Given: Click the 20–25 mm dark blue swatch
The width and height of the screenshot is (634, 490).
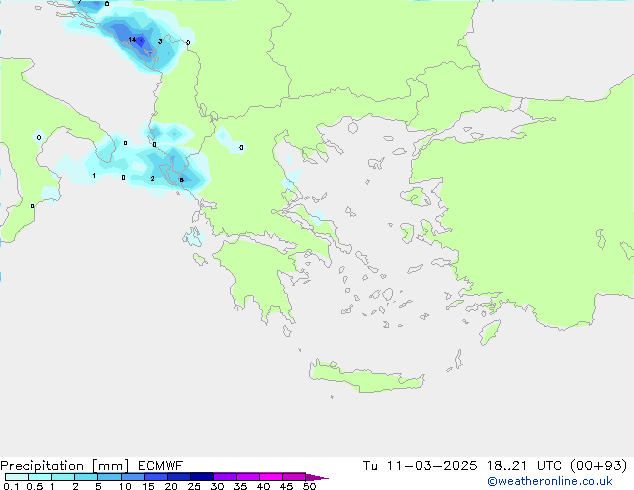Looking at the screenshot, I should pyautogui.click(x=178, y=477).
